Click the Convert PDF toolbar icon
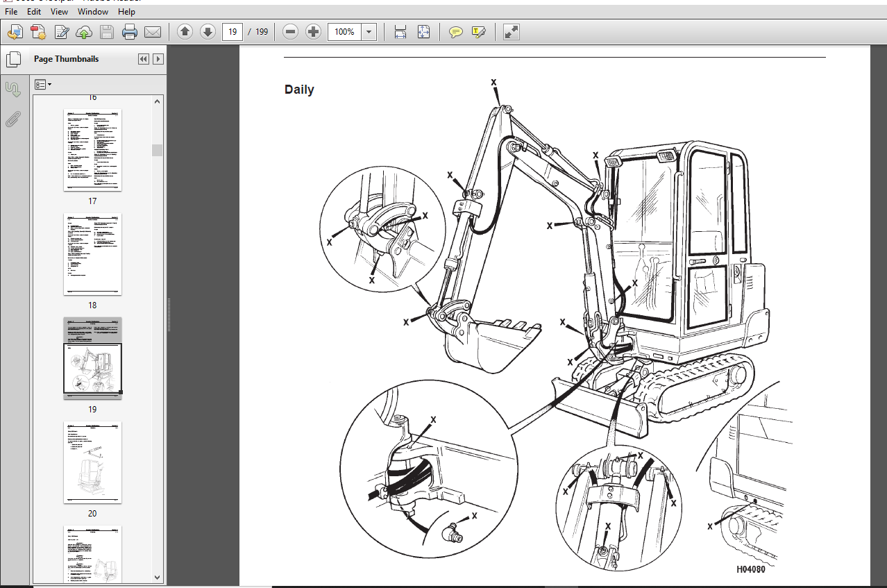This screenshot has height=588, width=887. [x=38, y=32]
